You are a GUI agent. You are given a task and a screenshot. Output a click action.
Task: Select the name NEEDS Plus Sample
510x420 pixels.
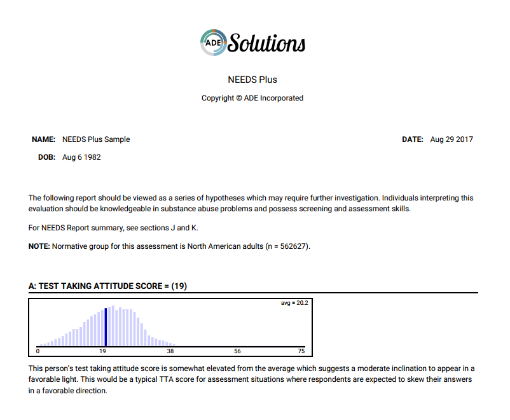click(x=96, y=139)
